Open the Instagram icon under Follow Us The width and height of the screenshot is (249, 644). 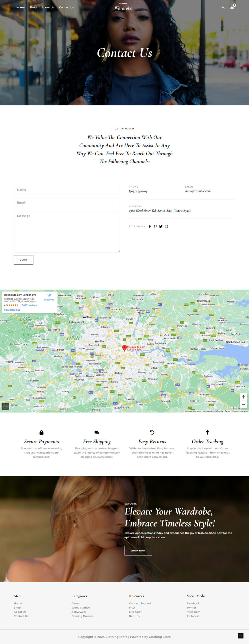click(x=166, y=226)
